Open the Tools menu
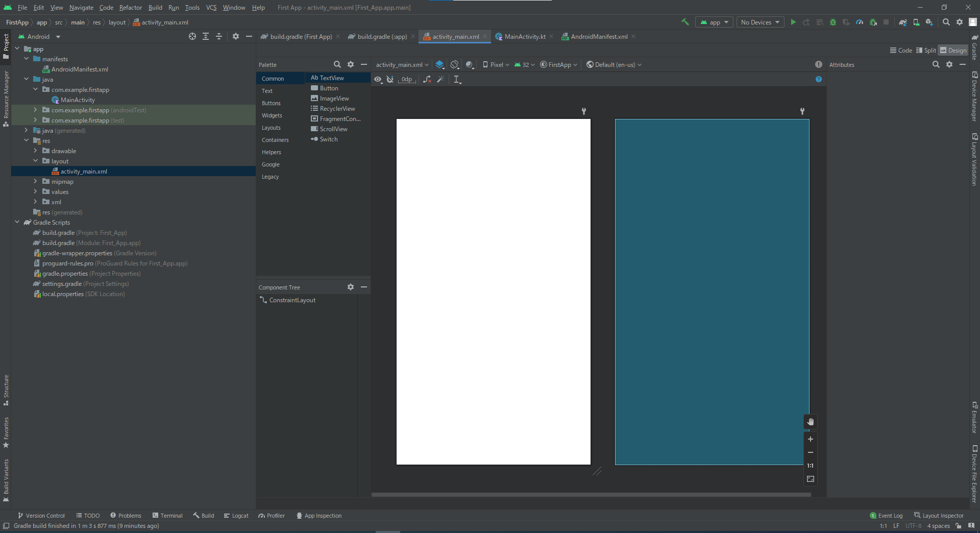980x533 pixels. pos(192,8)
